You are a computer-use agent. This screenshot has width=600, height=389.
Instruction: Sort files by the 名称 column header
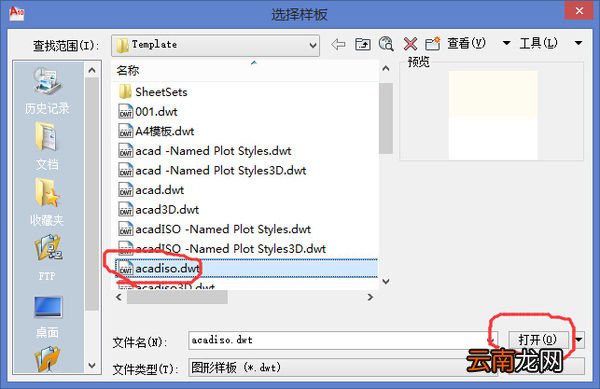(x=127, y=71)
